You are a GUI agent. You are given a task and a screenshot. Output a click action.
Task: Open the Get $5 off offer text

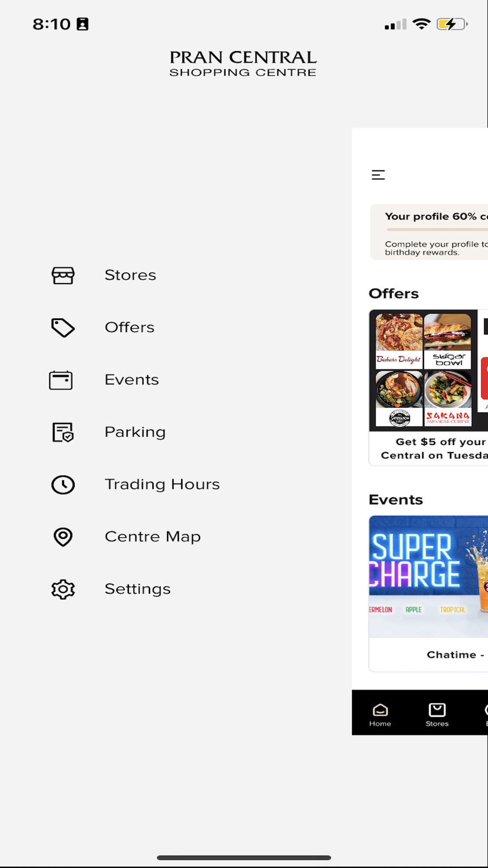click(435, 448)
